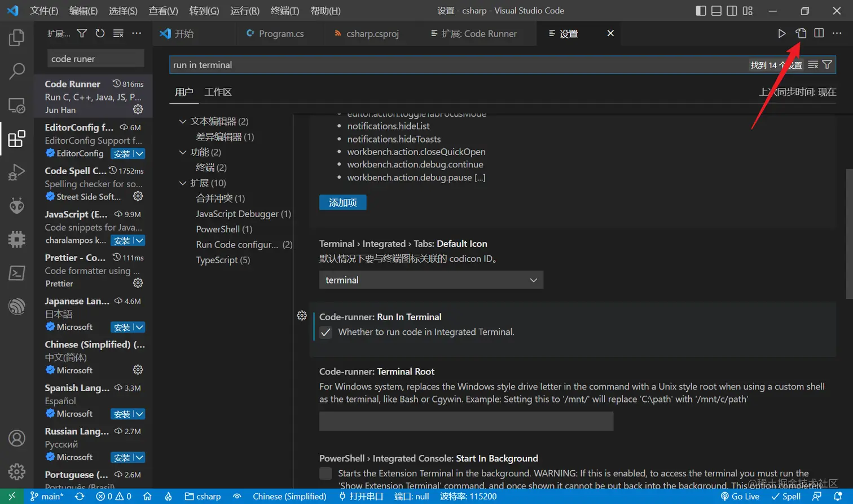This screenshot has width=853, height=504.
Task: Open install options arrow for Russian Language Pack
Action: 139,458
